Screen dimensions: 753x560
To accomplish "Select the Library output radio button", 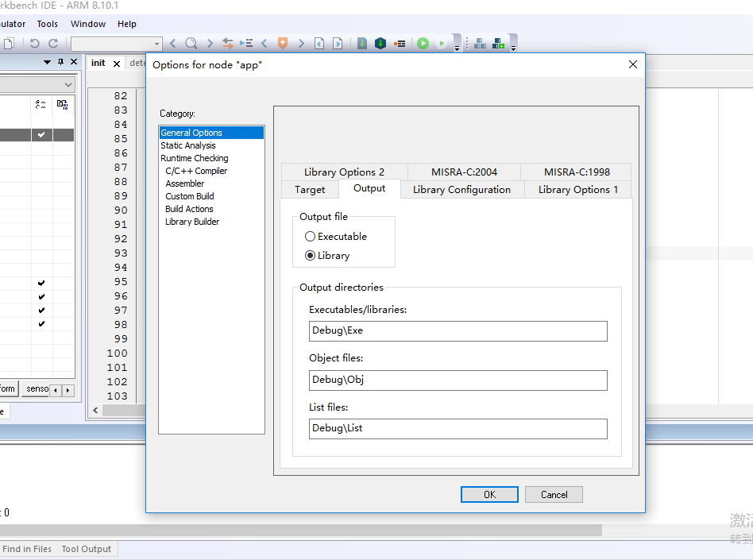I will click(311, 255).
